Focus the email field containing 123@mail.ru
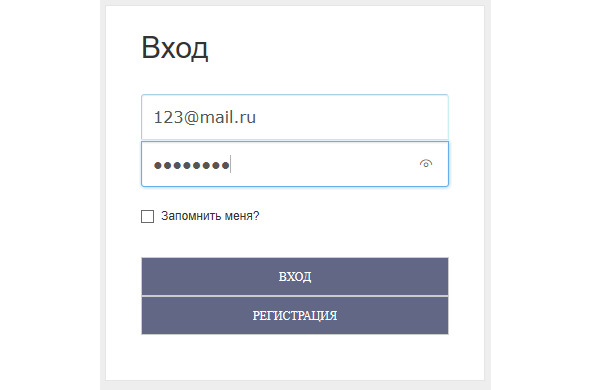This screenshot has height=390, width=591. tap(295, 117)
